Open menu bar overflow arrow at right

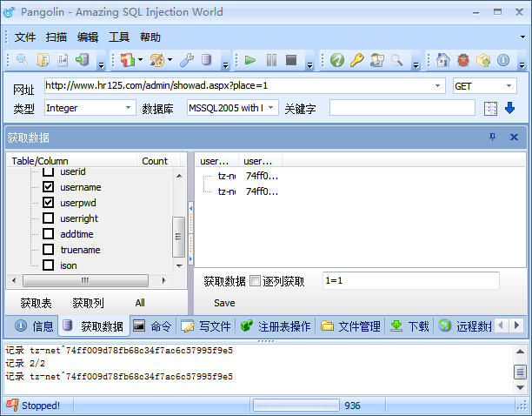[522, 37]
